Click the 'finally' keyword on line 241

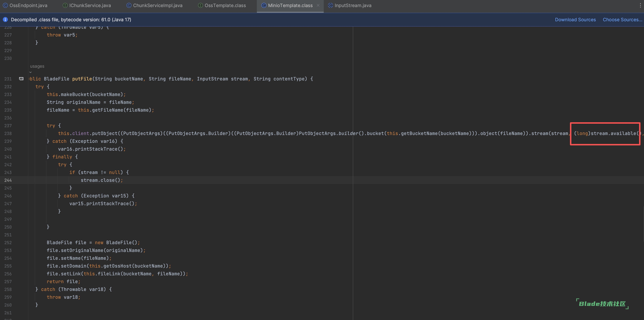[62, 157]
